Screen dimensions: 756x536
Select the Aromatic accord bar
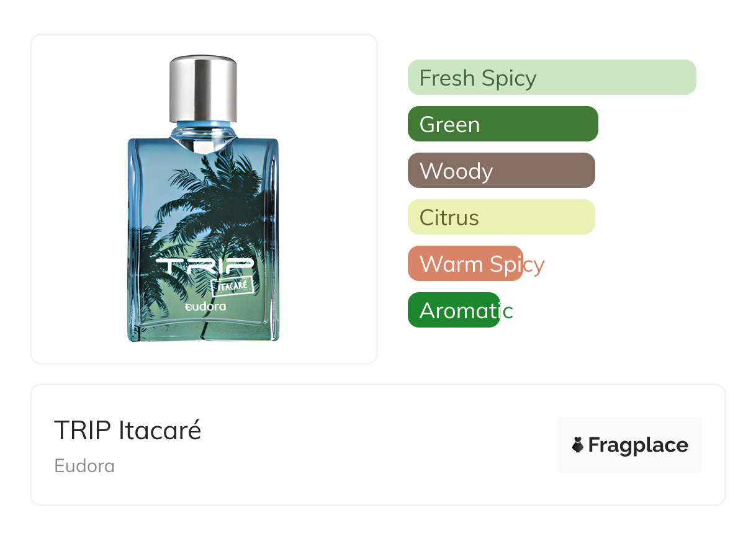tap(454, 310)
